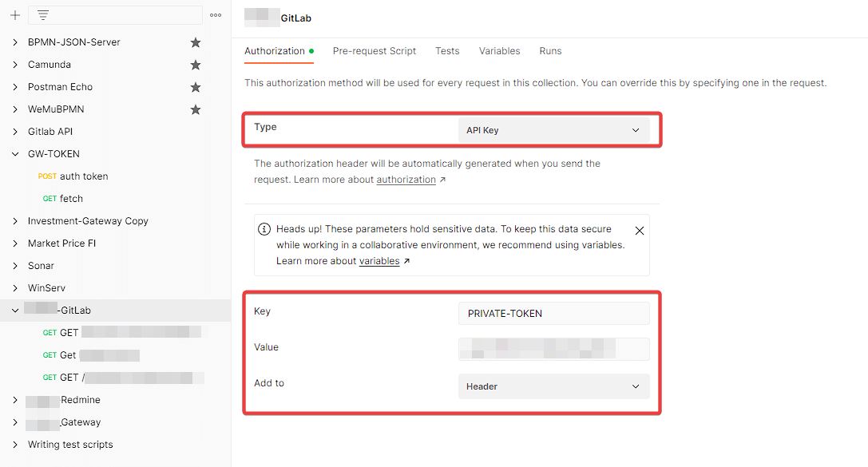
Task: Unstar the Postman Echo collection
Action: 196,86
